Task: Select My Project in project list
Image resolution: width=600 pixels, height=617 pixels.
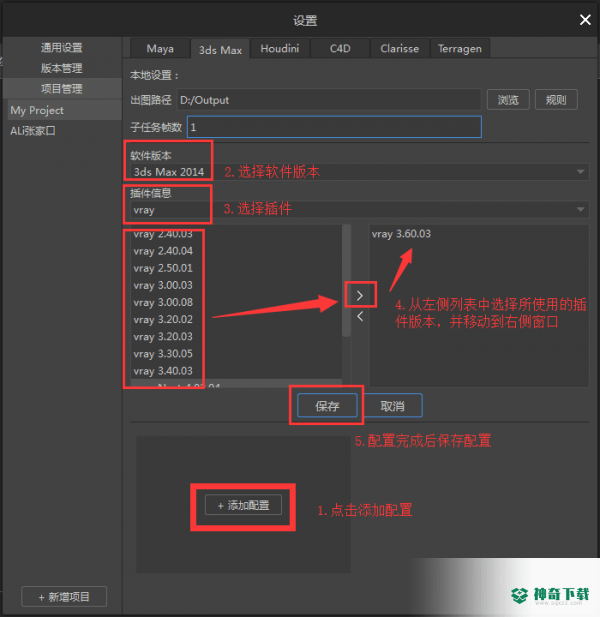Action: 65,110
